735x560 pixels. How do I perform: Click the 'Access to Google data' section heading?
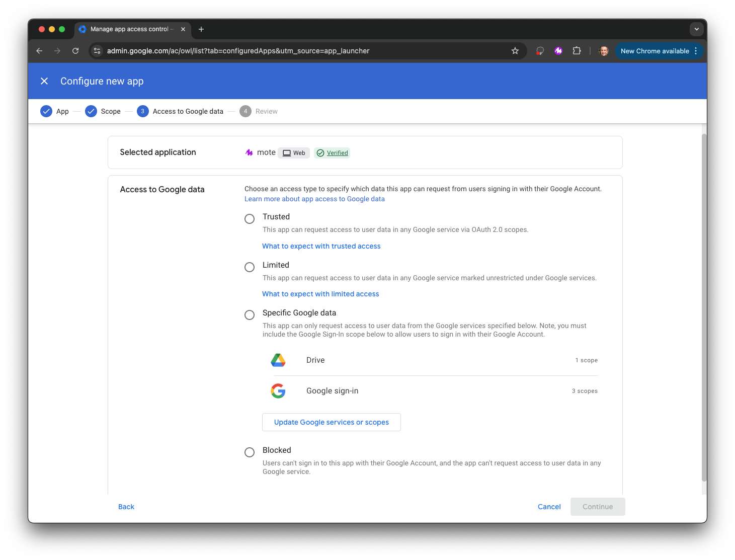(x=162, y=189)
